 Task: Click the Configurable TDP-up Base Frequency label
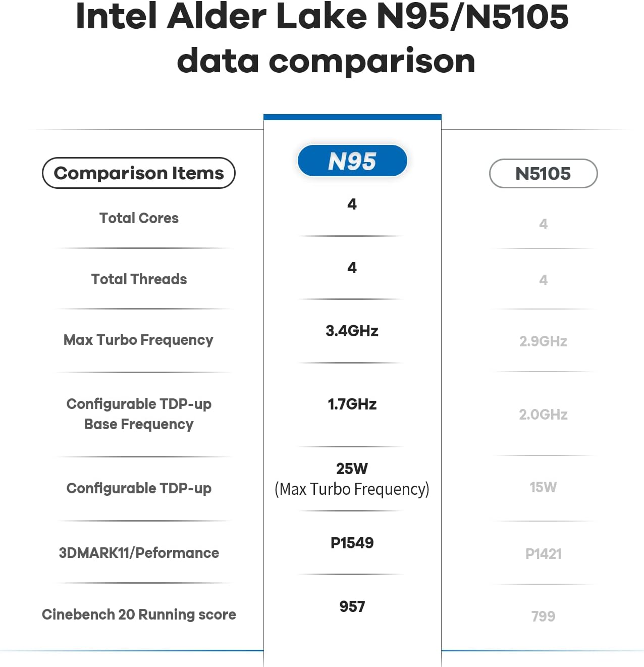[x=139, y=414]
